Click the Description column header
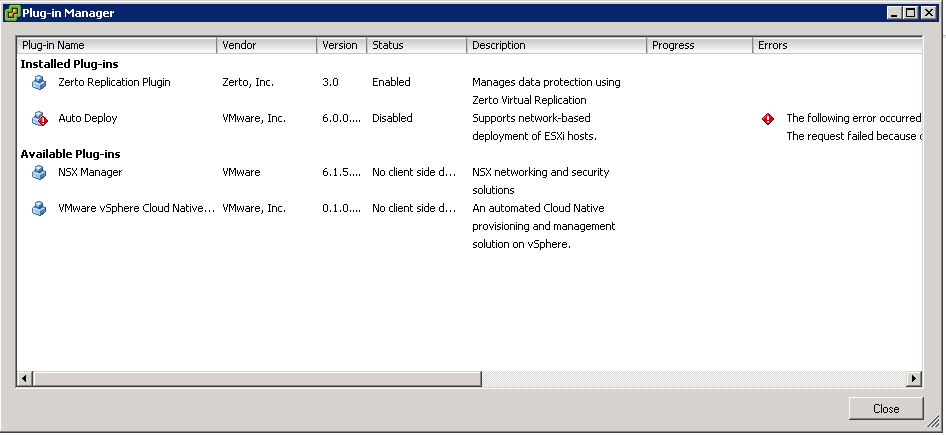 556,45
